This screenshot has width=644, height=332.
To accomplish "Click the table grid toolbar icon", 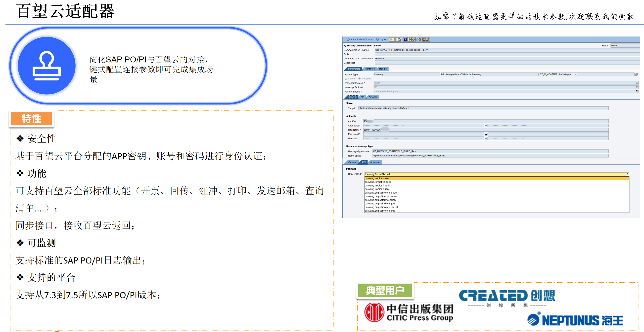I will click(424, 39).
